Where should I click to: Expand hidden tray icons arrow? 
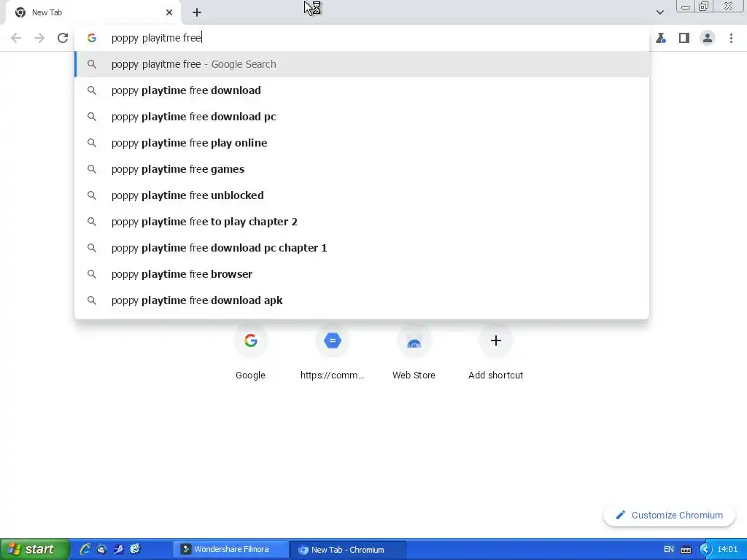[705, 550]
